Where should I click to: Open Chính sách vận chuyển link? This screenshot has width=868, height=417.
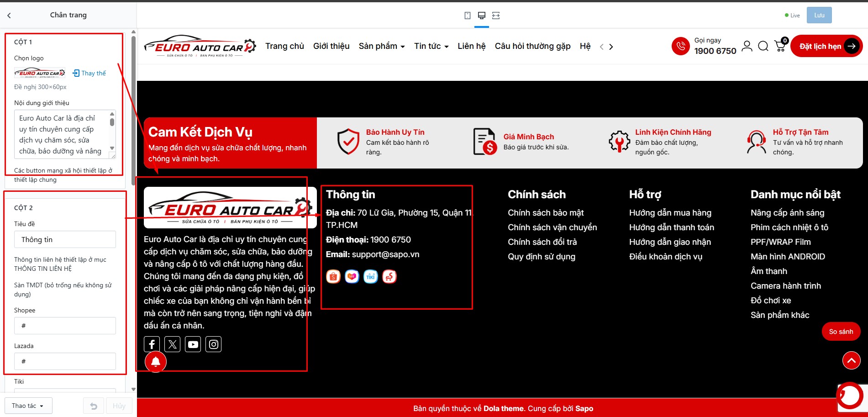[x=552, y=227]
